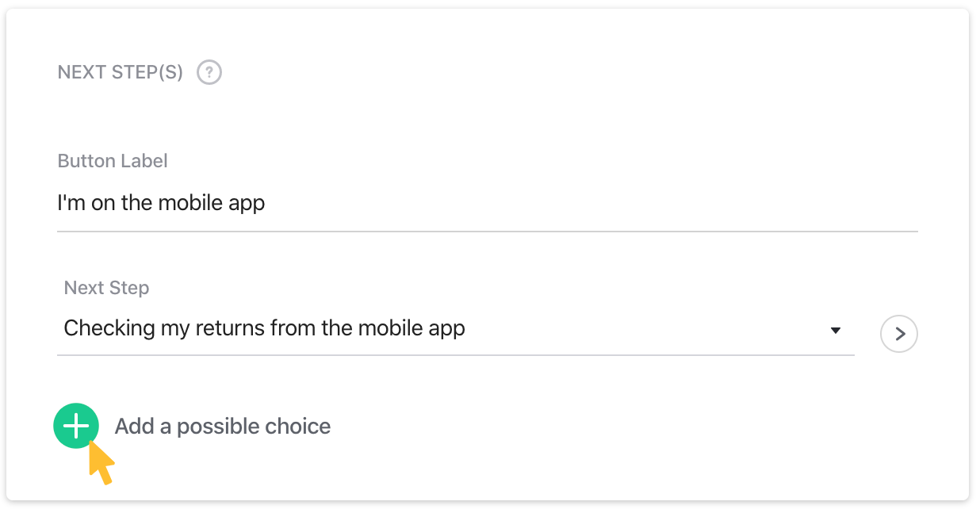
Task: Click the word "Checking" in the dropdown
Action: click(109, 328)
